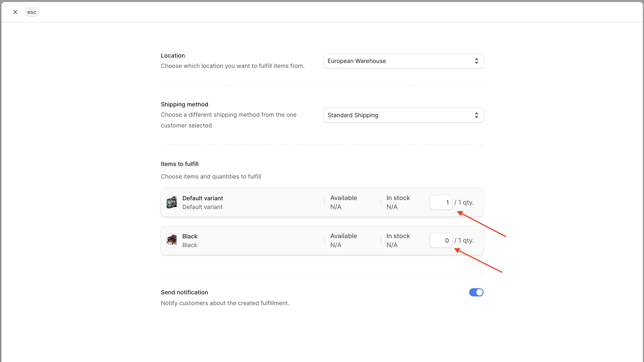Image resolution: width=644 pixels, height=362 pixels.
Task: Click the Items to fulfill heading
Action: [x=179, y=164]
